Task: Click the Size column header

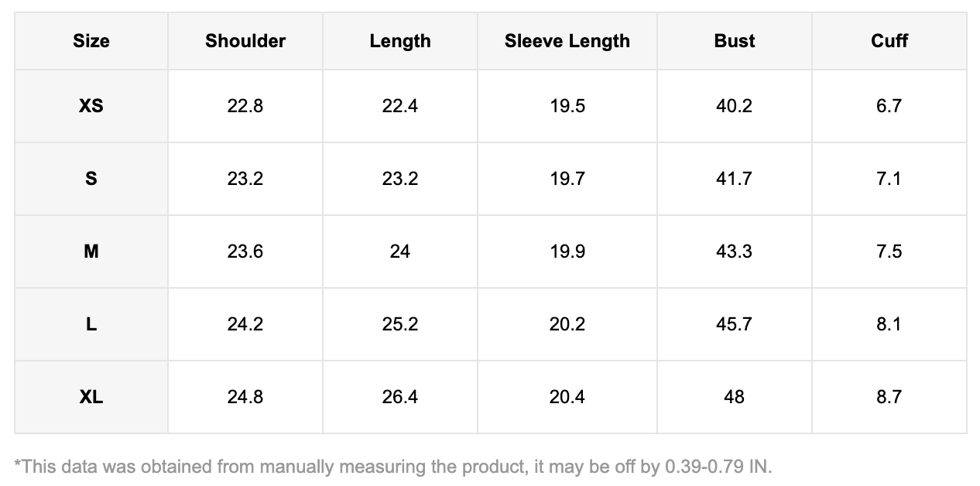Action: tap(91, 41)
